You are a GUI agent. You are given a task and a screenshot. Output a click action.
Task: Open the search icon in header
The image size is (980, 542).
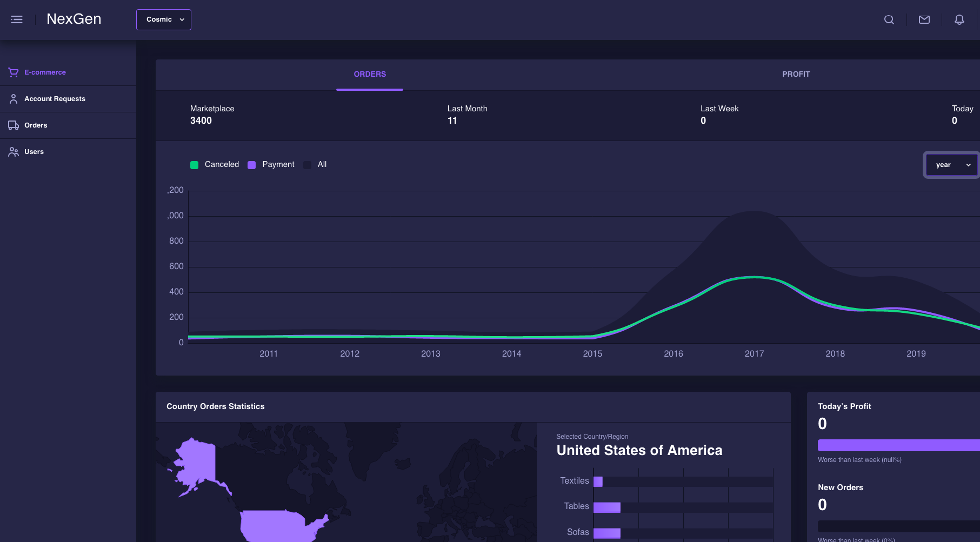click(889, 19)
